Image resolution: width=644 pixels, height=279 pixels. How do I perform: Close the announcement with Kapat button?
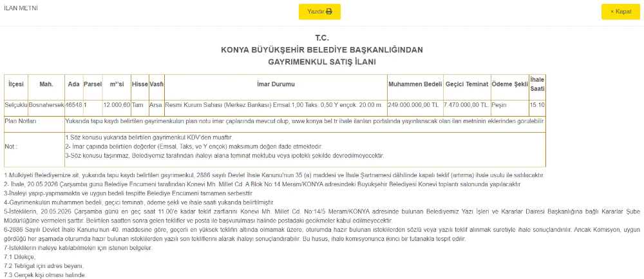click(x=621, y=12)
